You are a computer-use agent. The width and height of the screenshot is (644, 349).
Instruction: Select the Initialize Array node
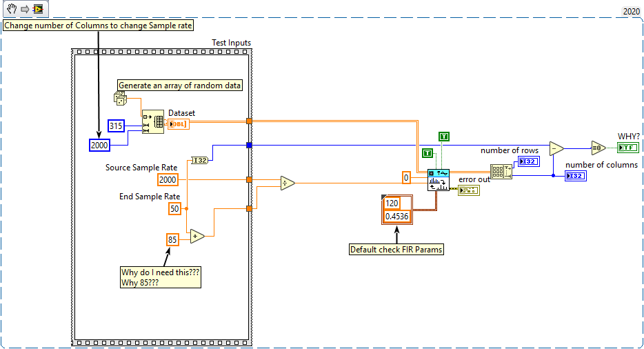pyautogui.click(x=152, y=121)
